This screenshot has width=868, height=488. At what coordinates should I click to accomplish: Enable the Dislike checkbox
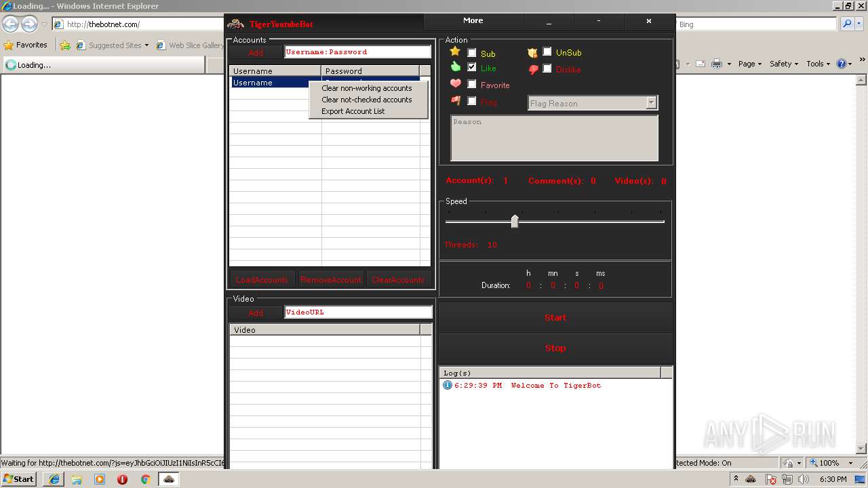tap(547, 68)
